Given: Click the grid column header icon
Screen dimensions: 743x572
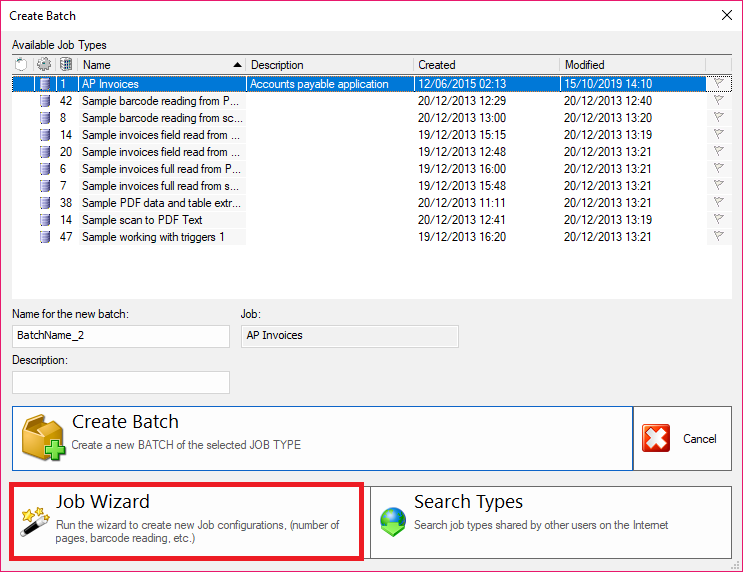Looking at the screenshot, I should point(66,65).
